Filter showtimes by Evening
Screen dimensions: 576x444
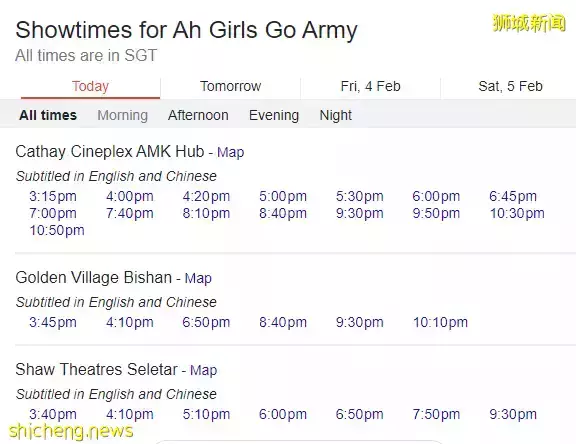(274, 115)
